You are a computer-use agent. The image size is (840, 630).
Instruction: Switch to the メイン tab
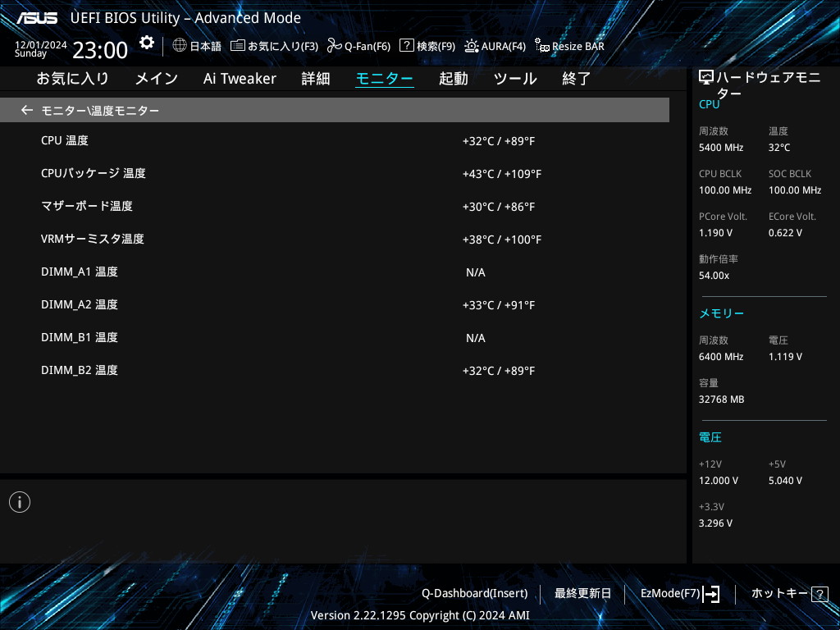point(157,79)
